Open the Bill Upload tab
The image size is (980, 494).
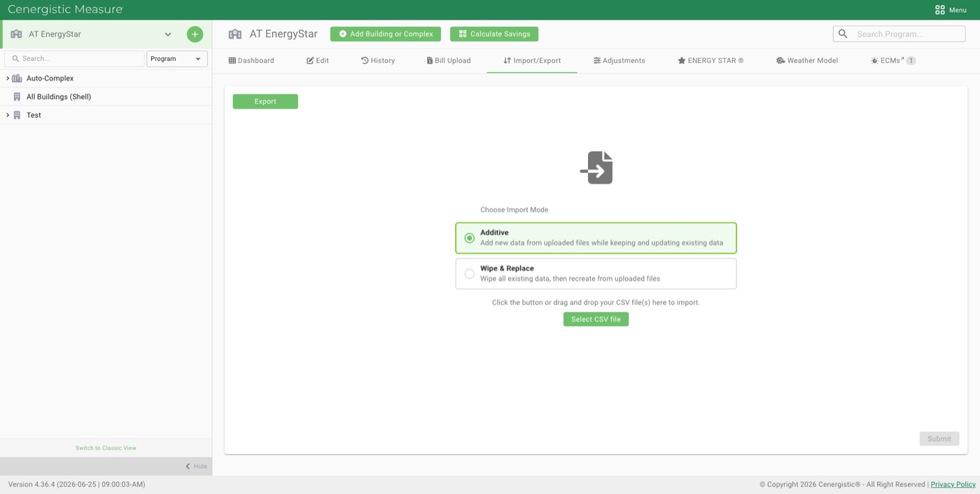(x=449, y=60)
